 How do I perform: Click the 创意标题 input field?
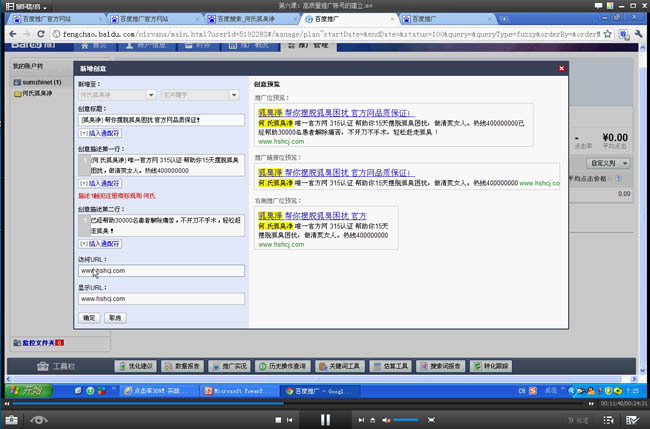point(161,120)
